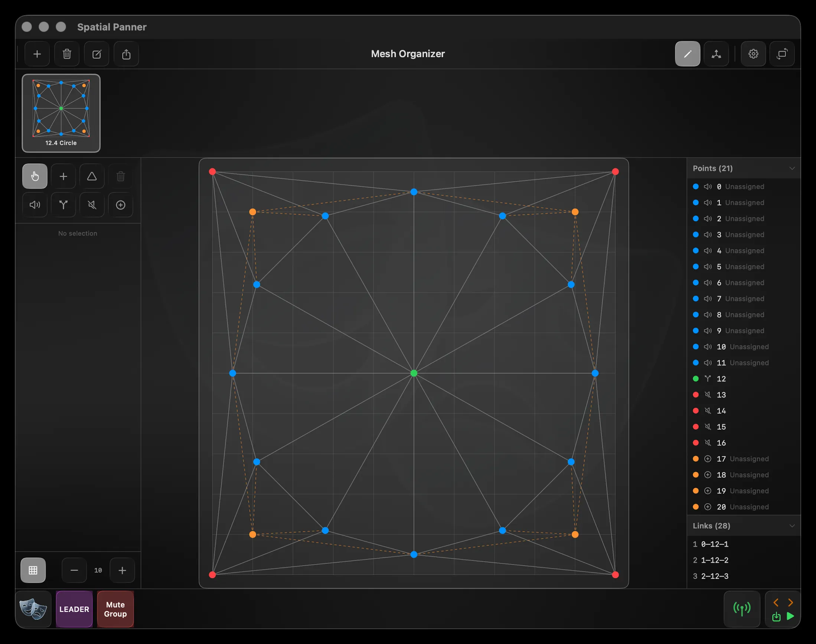The image size is (816, 644).
Task: Click the Mute Group button
Action: coord(115,609)
